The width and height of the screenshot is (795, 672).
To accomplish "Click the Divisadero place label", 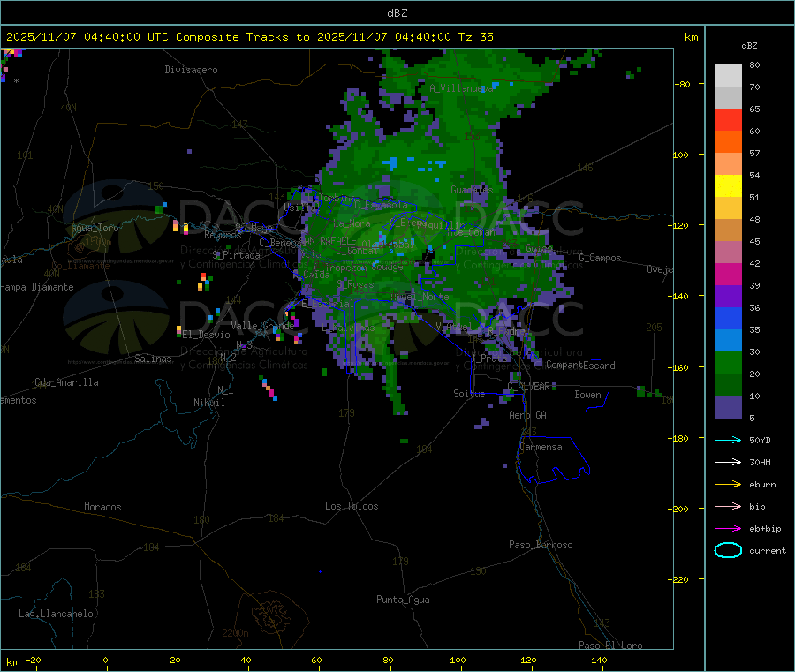I will click(191, 70).
